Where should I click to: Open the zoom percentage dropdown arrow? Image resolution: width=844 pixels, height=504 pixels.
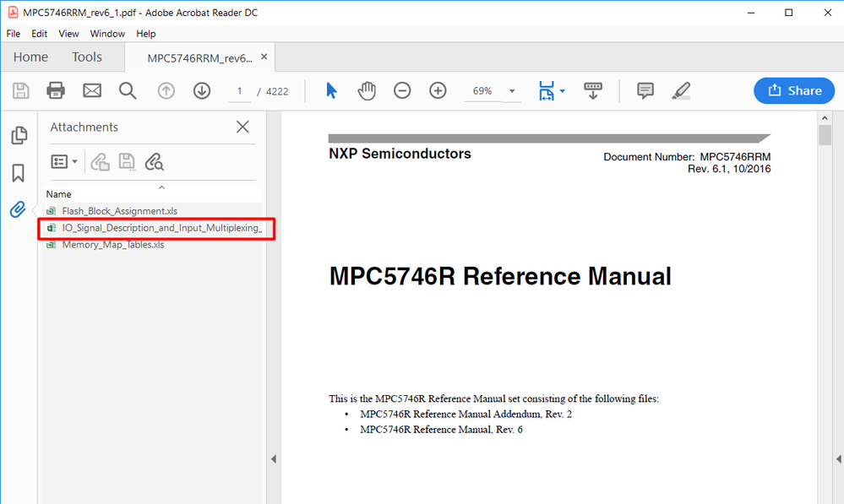(x=512, y=91)
